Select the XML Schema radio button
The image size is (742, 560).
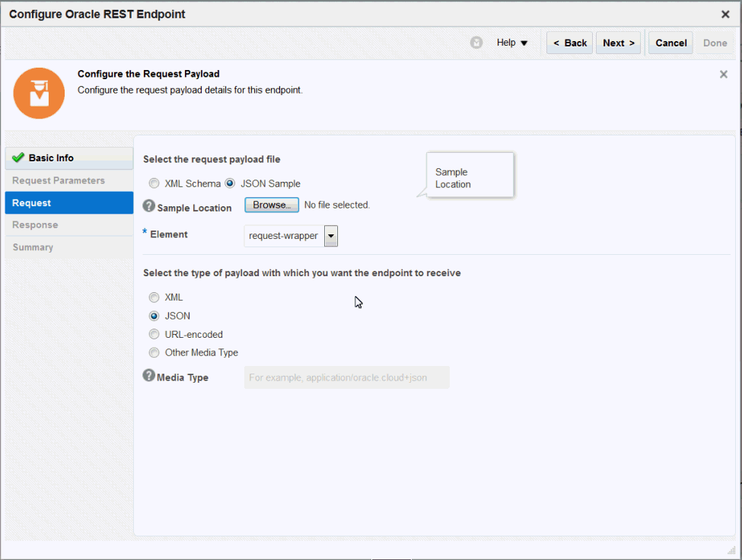(154, 183)
